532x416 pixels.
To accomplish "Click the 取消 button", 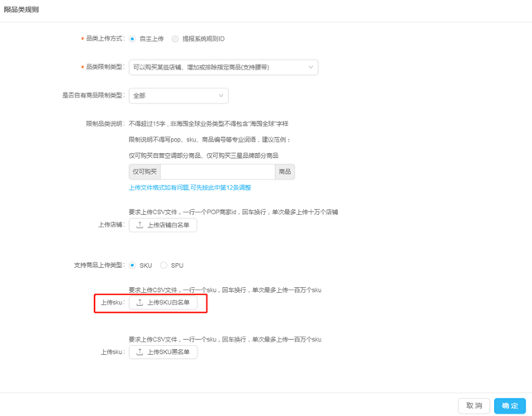I will click(x=473, y=405).
